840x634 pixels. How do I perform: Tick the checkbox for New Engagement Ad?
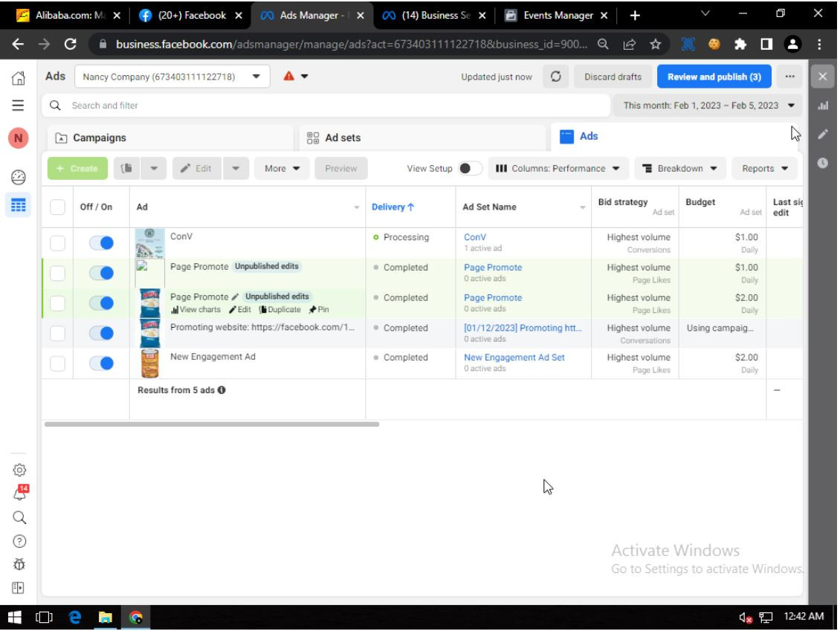[58, 365]
